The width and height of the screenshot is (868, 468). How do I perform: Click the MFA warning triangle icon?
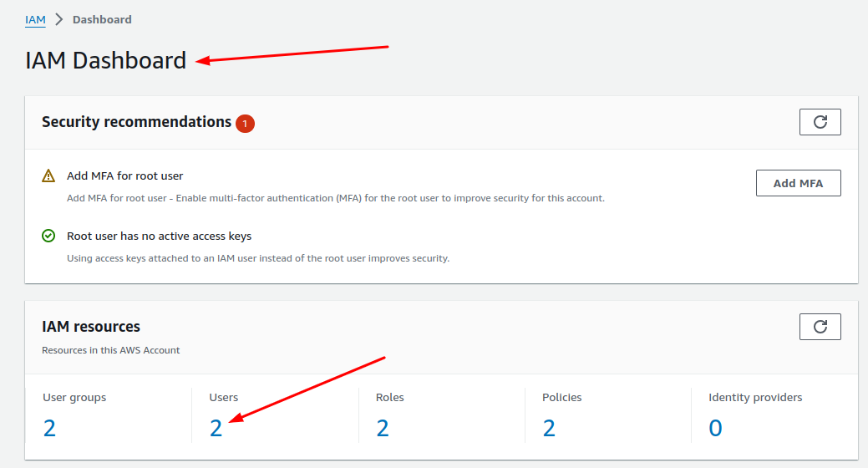click(48, 175)
